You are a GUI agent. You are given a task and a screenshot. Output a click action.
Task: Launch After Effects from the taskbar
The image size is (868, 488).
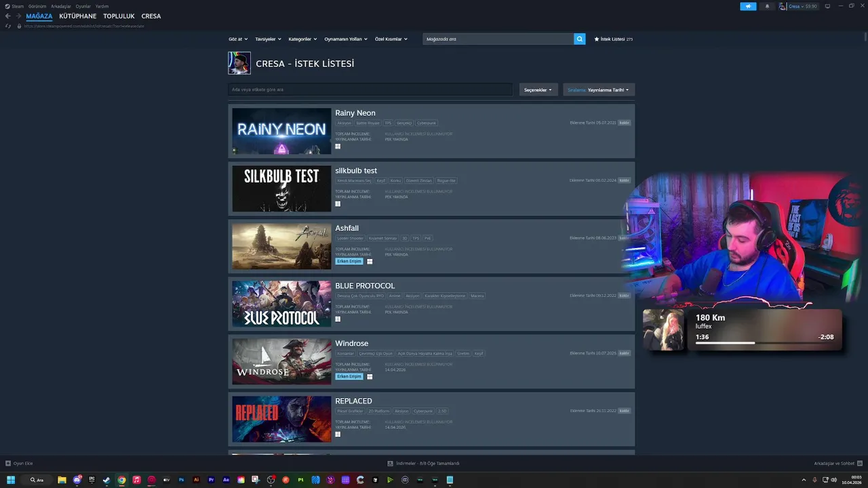click(226, 480)
